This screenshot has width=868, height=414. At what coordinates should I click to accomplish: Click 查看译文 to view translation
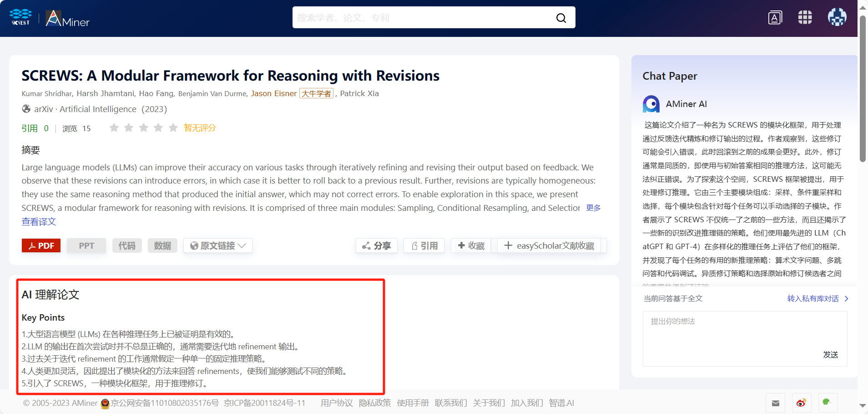point(39,222)
